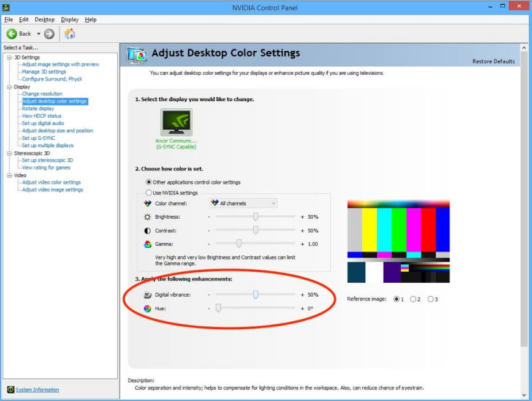Click the minus sign beside Hue slider
532x401 pixels.
click(x=209, y=308)
